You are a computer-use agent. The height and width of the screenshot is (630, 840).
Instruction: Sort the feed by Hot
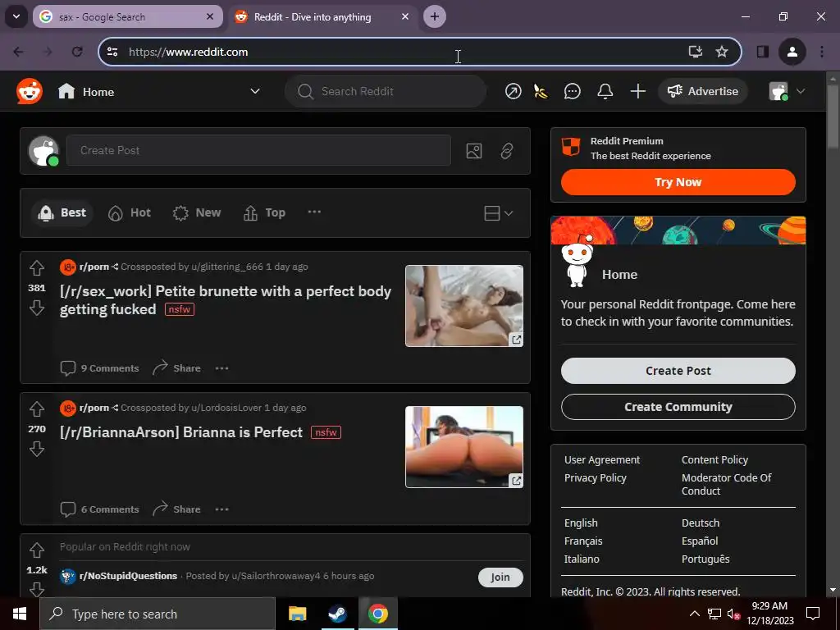pyautogui.click(x=130, y=213)
